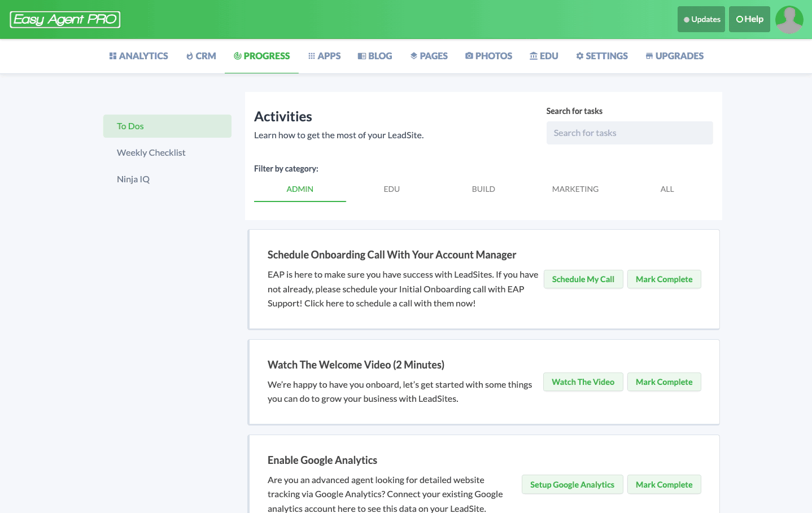812x513 pixels.
Task: Click Schedule My Call button
Action: click(x=583, y=279)
